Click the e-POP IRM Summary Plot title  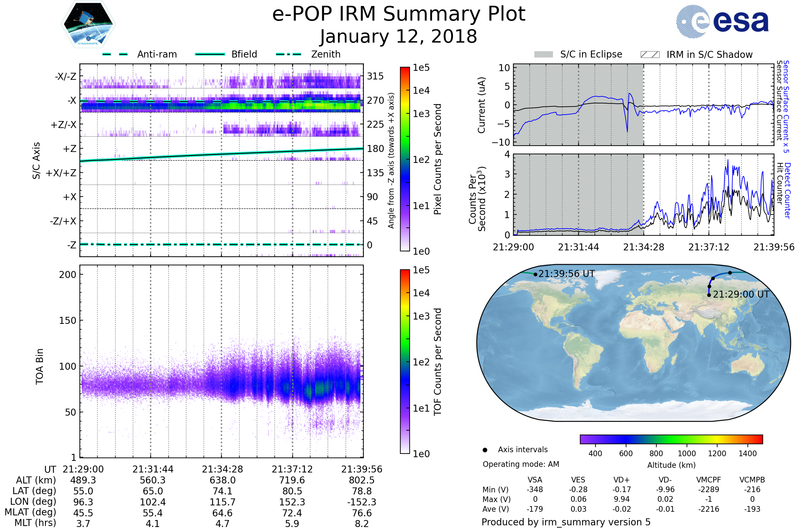399,14
